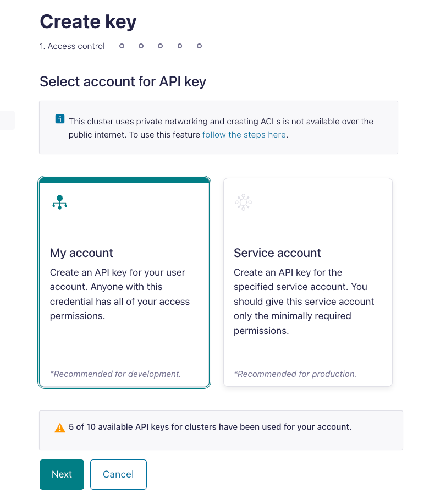Click the Service account heading text
Screen dimensions: 435x504
pyautogui.click(x=277, y=253)
